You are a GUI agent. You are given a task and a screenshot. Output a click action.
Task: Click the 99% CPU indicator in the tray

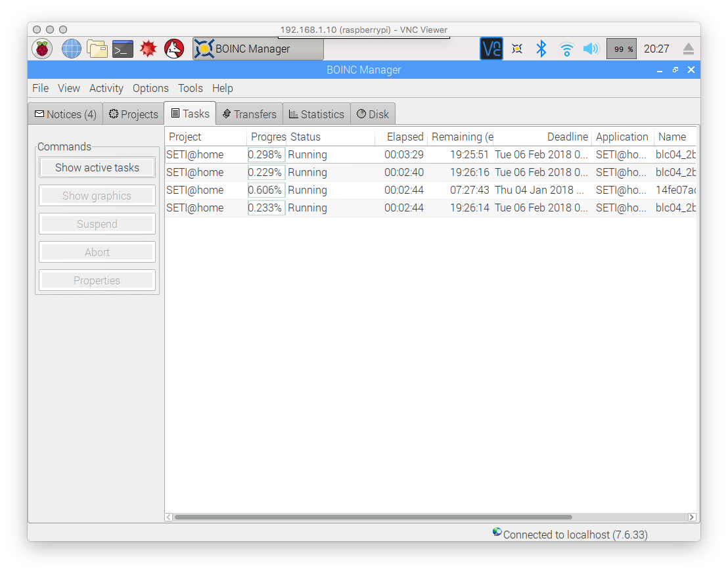tap(621, 48)
